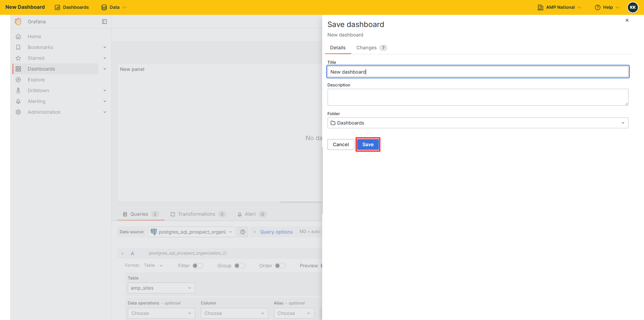
Task: Expand the Bookmarks section chevron
Action: [105, 47]
